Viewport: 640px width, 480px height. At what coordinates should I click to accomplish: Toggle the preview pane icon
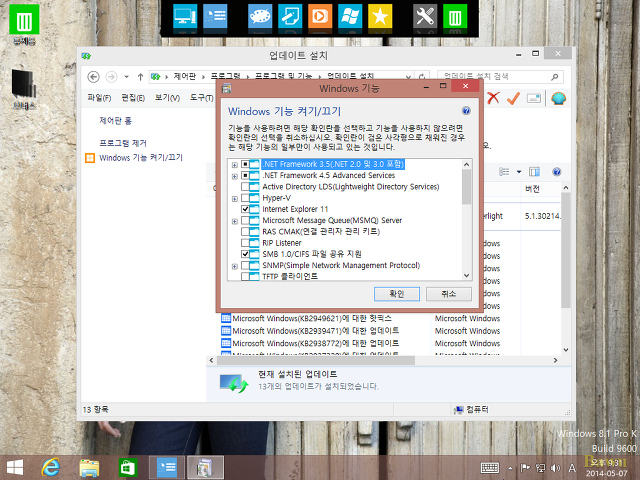pos(534,172)
